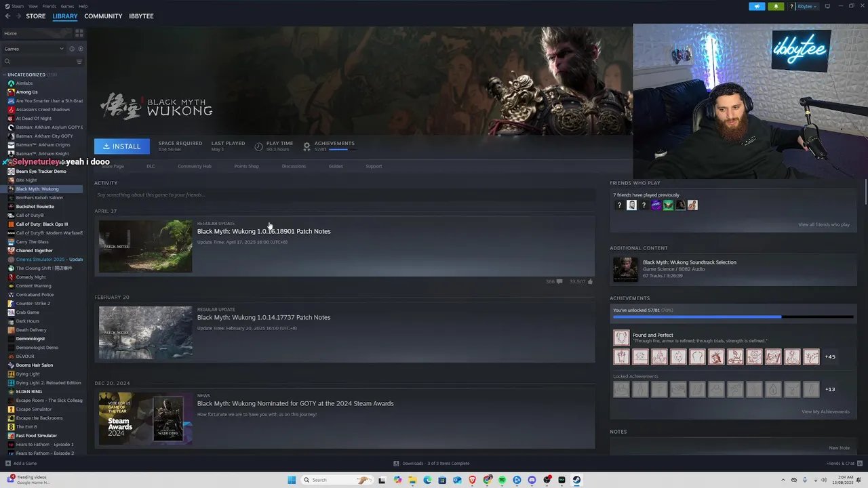This screenshot has width=868, height=488.
Task: Click the thumbs-up icon on April 17 post
Action: pyautogui.click(x=590, y=281)
